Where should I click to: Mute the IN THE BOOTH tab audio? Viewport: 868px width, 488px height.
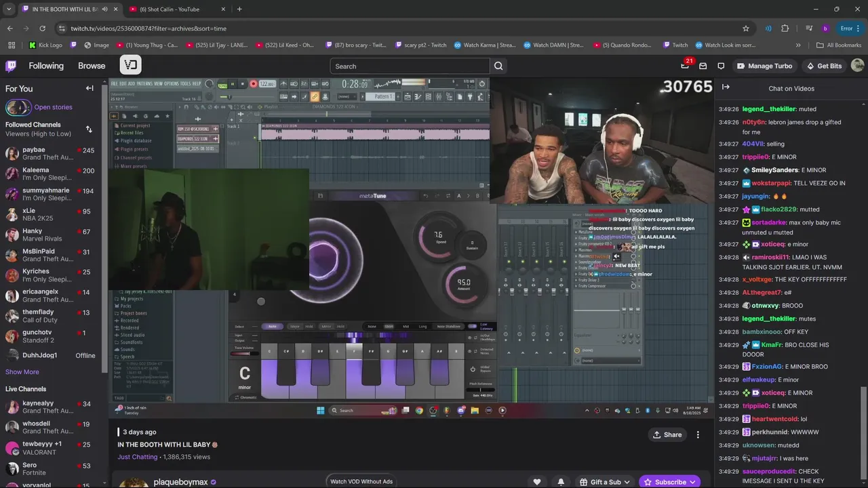(104, 9)
